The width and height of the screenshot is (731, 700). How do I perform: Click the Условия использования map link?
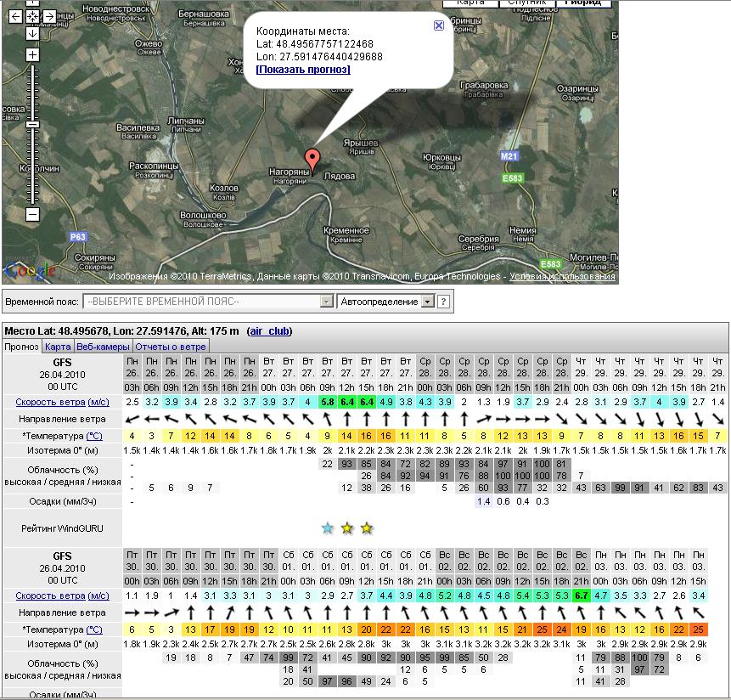pyautogui.click(x=561, y=276)
